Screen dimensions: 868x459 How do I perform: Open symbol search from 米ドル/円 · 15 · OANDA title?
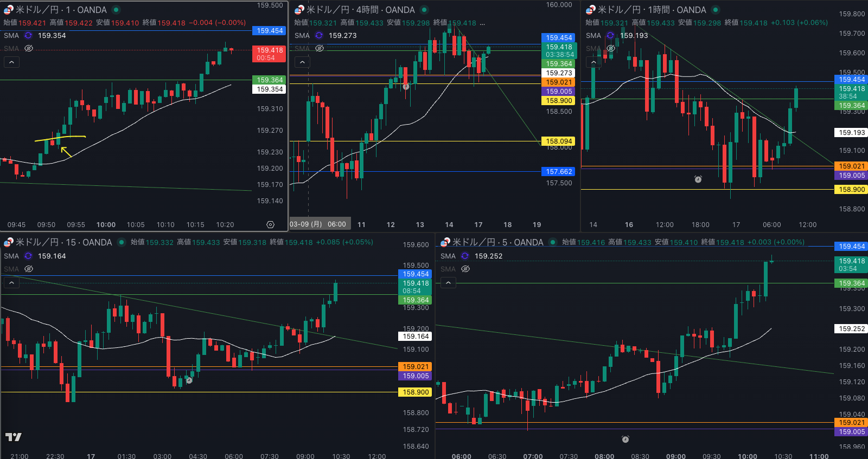(x=63, y=242)
